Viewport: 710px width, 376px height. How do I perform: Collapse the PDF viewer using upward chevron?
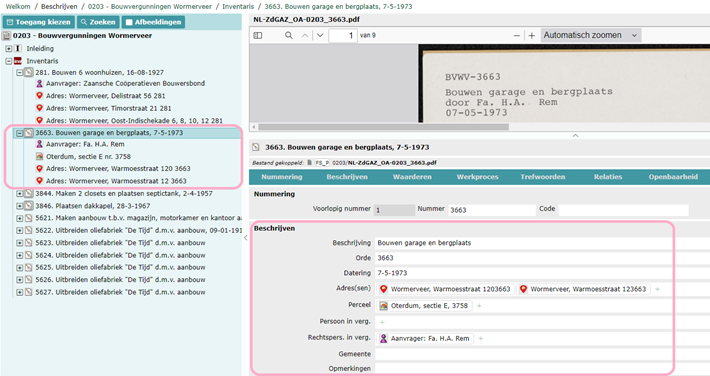point(575,135)
